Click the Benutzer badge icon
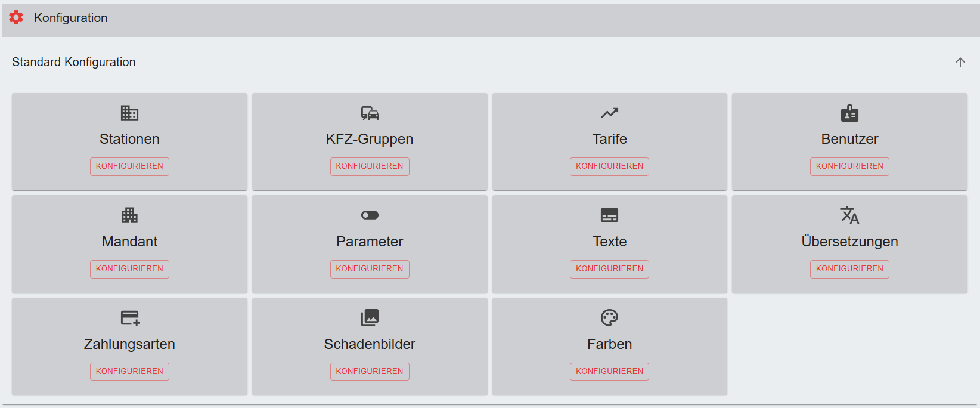This screenshot has height=408, width=980. click(849, 113)
